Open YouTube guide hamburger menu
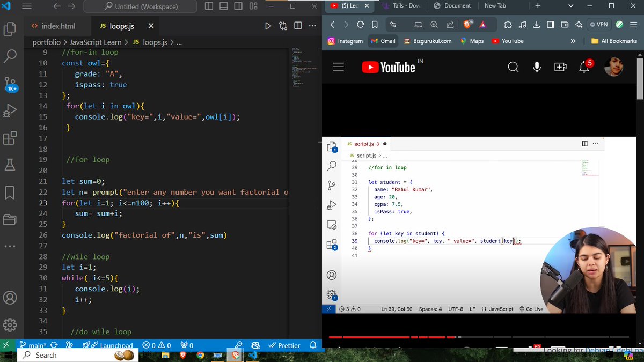 (x=338, y=67)
